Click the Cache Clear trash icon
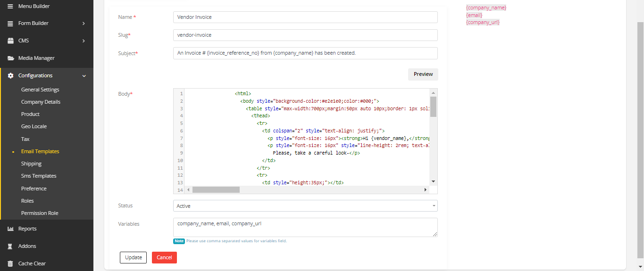The image size is (644, 271). [x=10, y=263]
